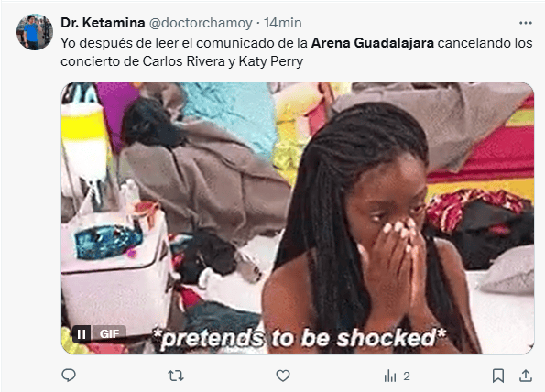Open the @doctorchamoy handle link

(201, 23)
